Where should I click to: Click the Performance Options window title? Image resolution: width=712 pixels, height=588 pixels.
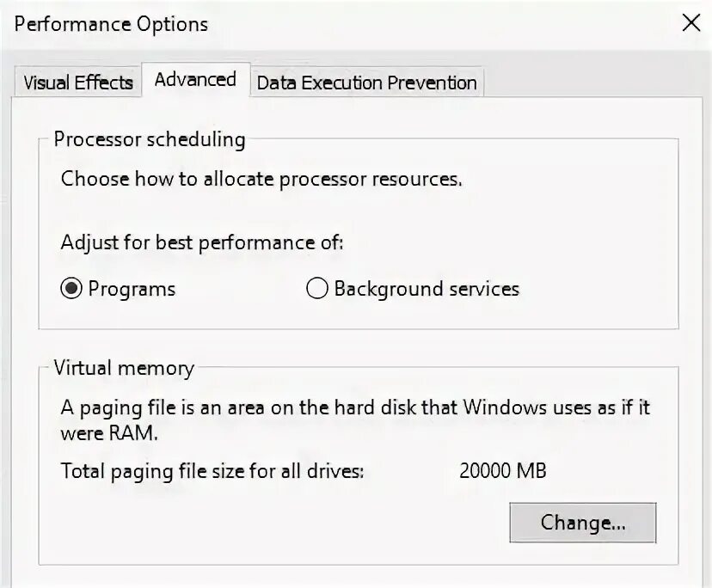coord(112,24)
